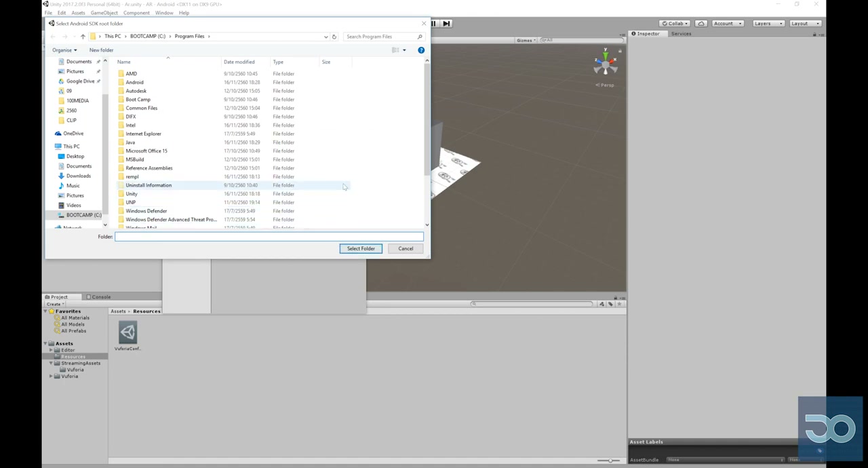The image size is (868, 468).
Task: Open the Gizmos dropdown in Scene view
Action: (526, 41)
